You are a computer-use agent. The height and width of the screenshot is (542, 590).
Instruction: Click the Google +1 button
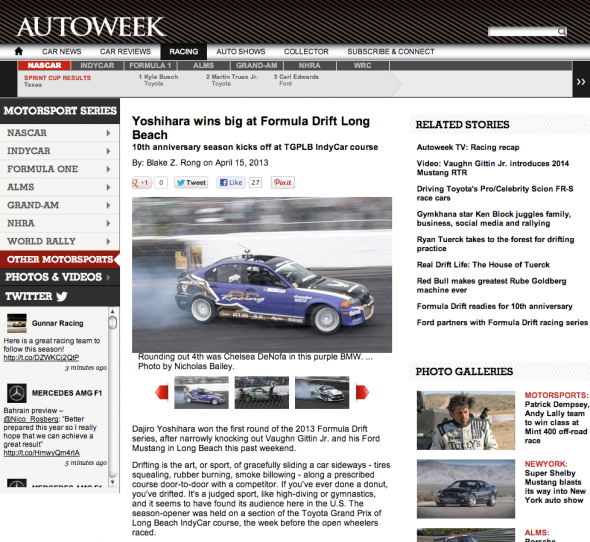click(141, 183)
